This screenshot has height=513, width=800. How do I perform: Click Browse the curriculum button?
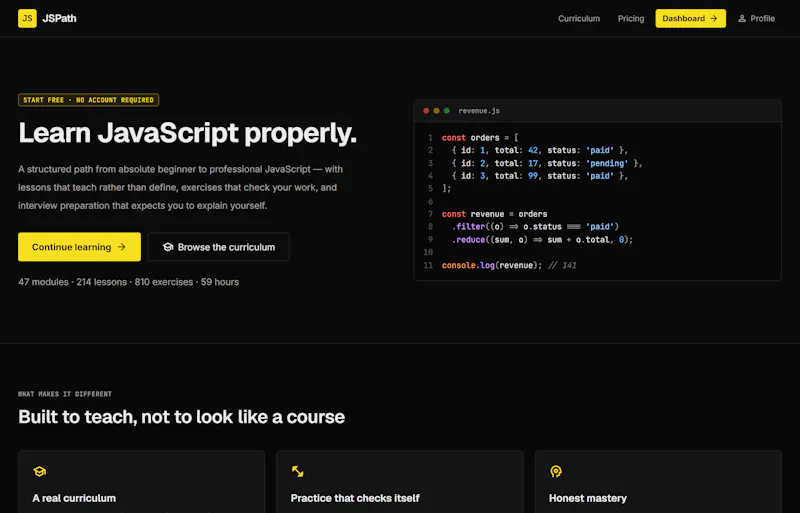(218, 247)
